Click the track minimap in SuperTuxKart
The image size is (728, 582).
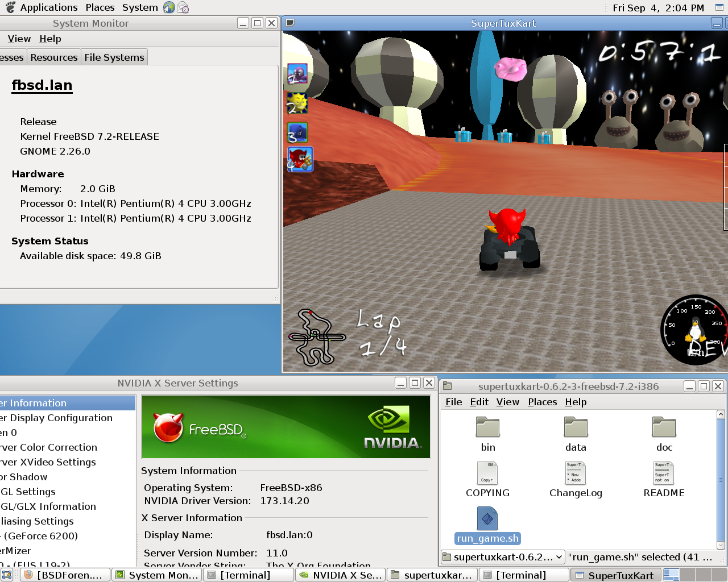pos(317,337)
